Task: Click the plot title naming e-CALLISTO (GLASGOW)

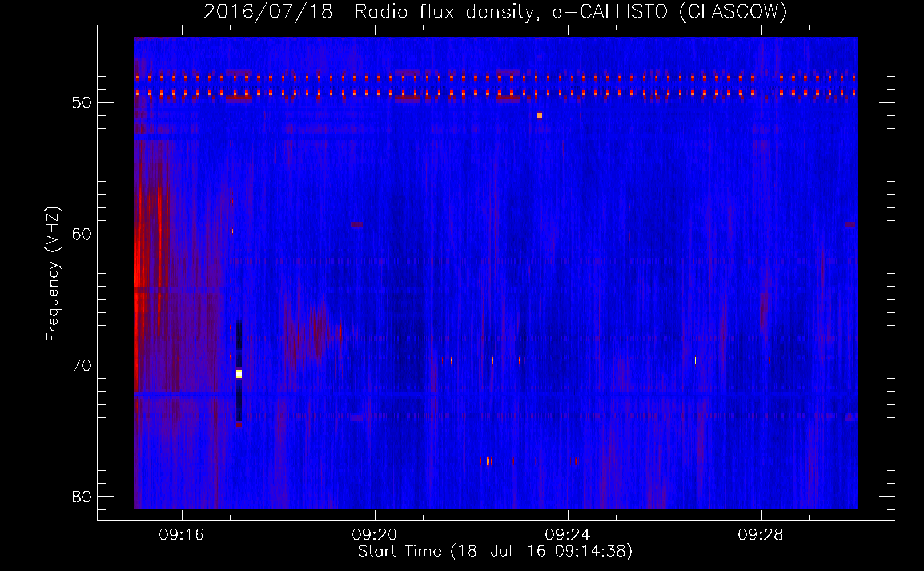Action: (x=495, y=11)
